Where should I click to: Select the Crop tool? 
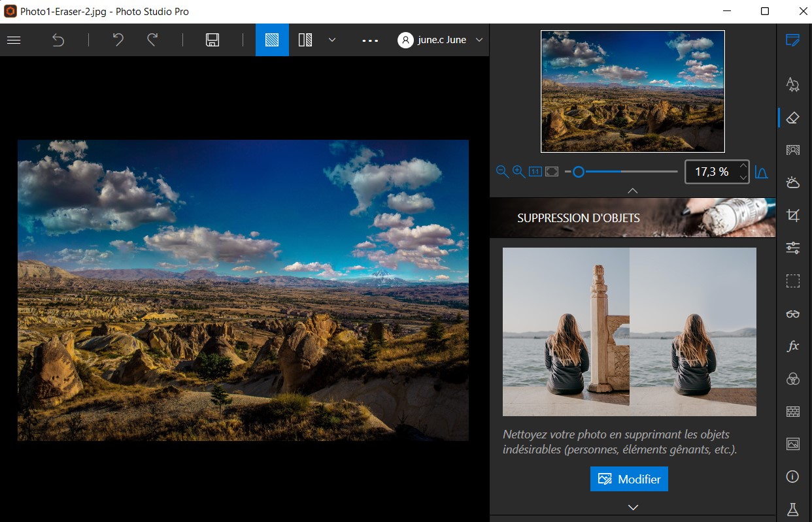[792, 215]
